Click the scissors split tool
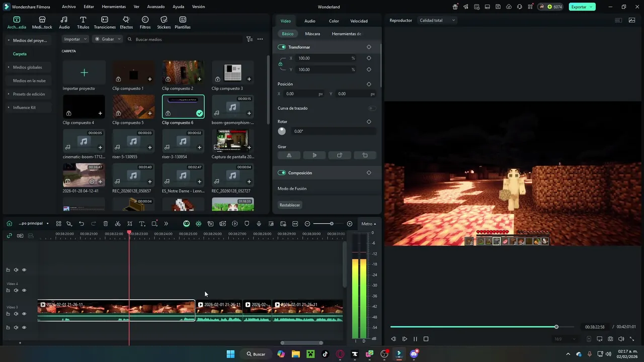The width and height of the screenshot is (644, 362). [118, 224]
